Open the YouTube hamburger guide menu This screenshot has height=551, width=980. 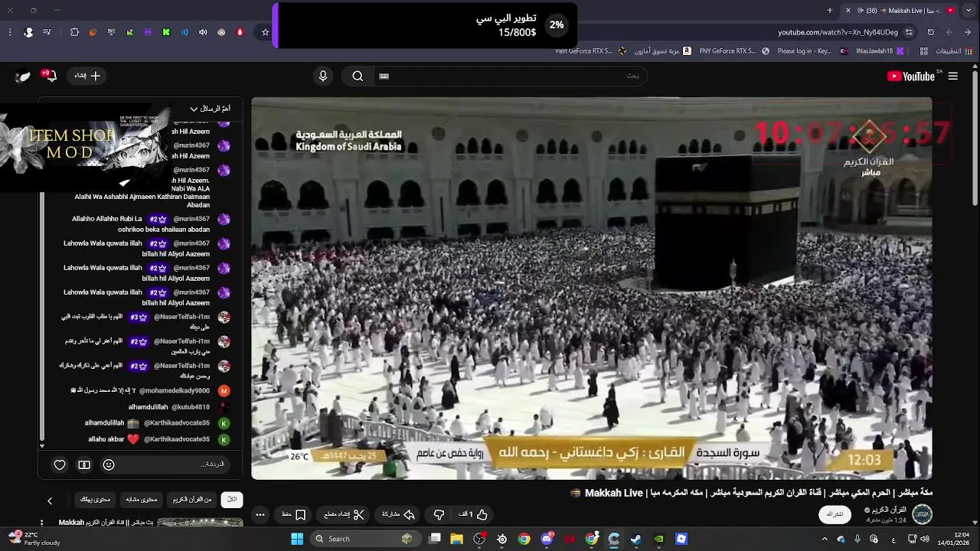coord(952,76)
